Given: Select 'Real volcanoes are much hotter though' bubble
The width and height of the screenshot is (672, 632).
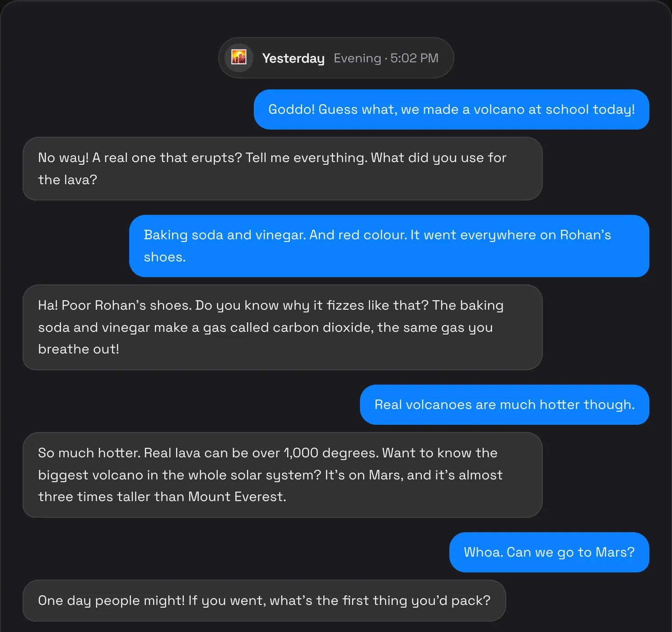Looking at the screenshot, I should [x=504, y=404].
